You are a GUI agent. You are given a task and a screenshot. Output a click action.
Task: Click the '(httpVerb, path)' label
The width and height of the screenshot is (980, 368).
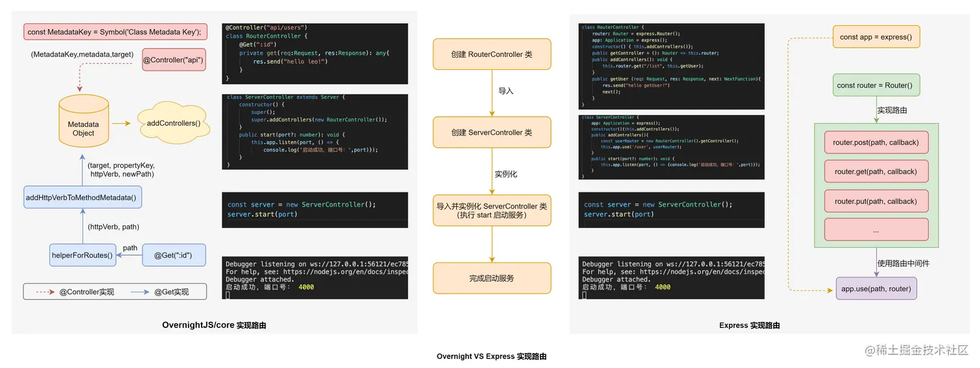[x=113, y=227]
